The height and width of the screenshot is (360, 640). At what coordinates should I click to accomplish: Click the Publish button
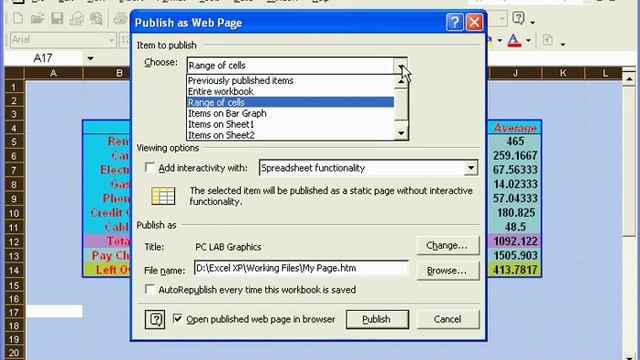(377, 319)
